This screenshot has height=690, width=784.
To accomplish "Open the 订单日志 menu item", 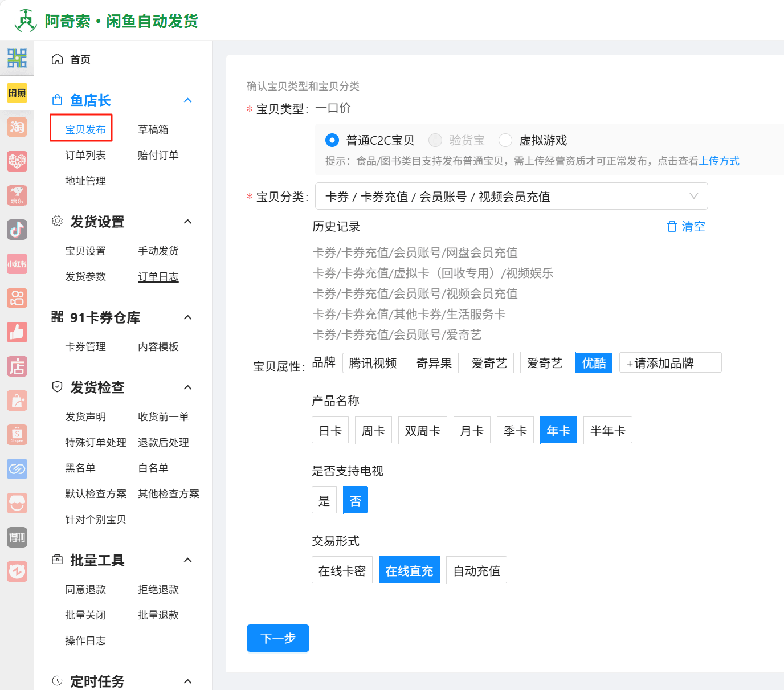I will (158, 276).
